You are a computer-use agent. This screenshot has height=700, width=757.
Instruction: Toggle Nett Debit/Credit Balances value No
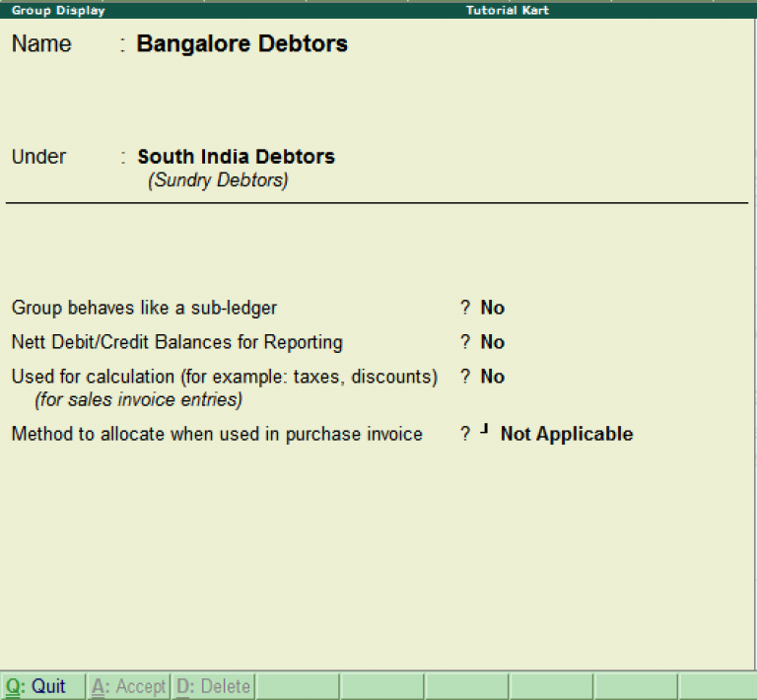[493, 342]
